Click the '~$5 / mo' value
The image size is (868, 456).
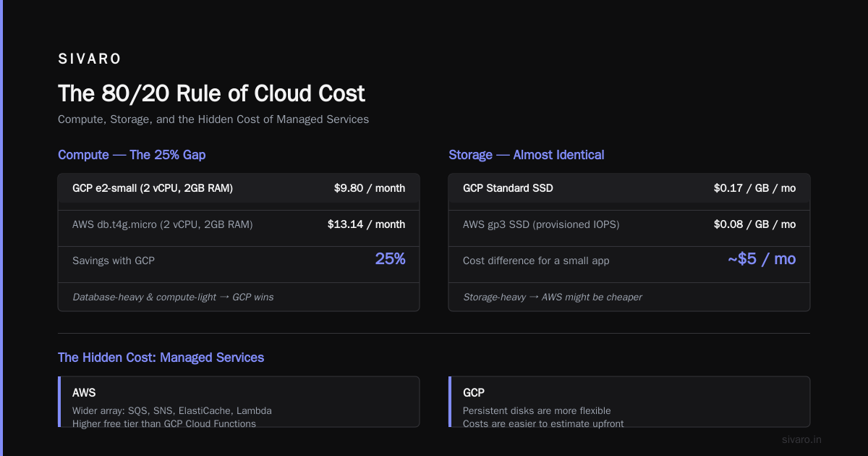pos(762,259)
